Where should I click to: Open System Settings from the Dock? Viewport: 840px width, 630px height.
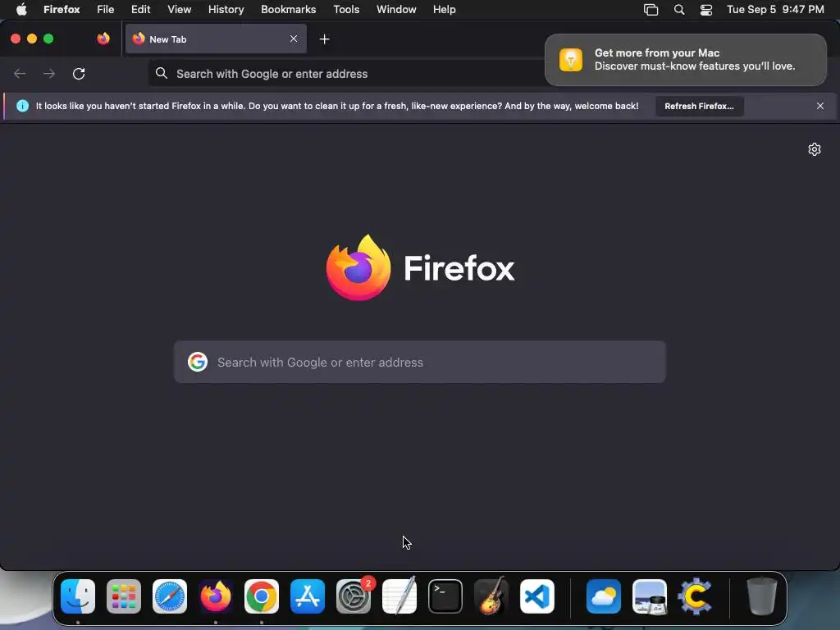pos(354,596)
